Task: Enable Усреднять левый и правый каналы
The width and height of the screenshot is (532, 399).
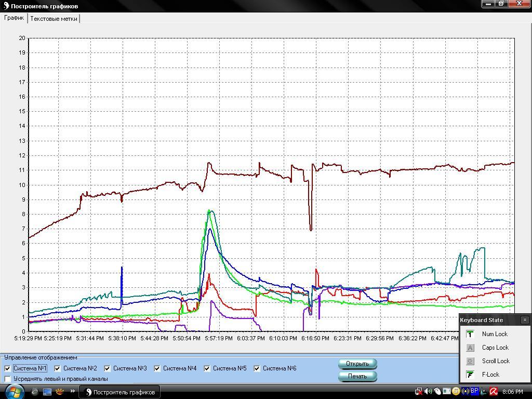Action: pos(7,379)
